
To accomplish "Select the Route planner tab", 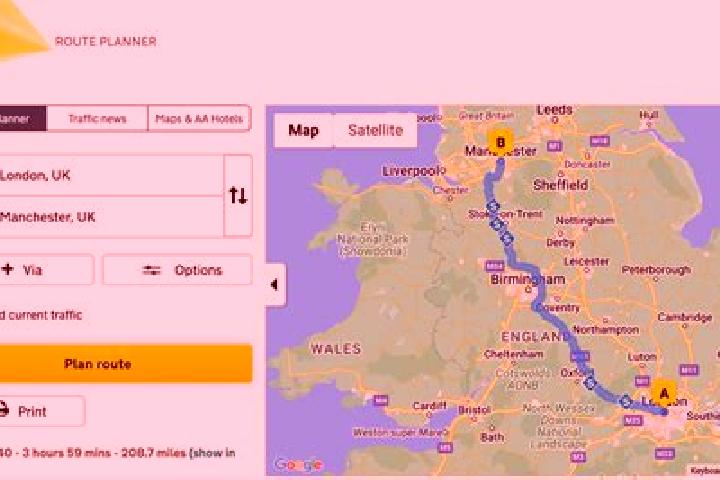I will (22, 119).
